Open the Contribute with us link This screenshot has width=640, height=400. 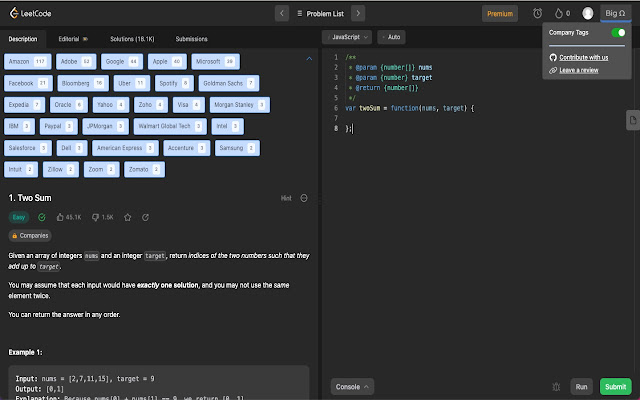(583, 58)
